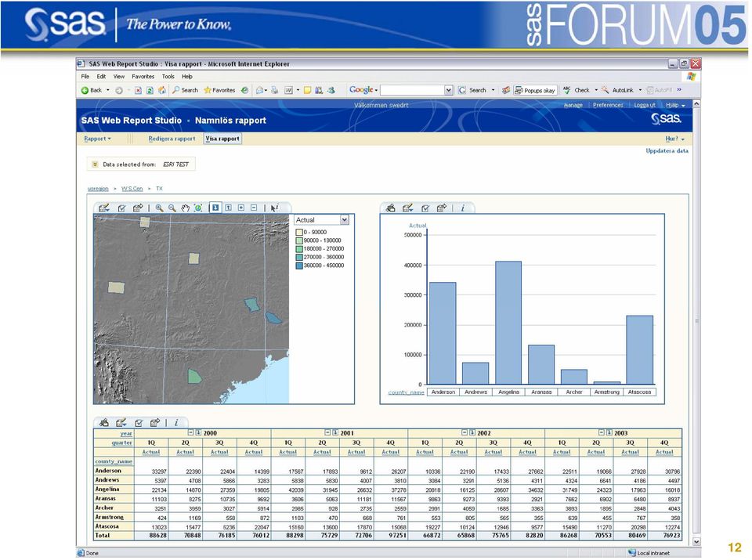Viewport: 752px width, 560px height.
Task: Open the Actual measure dropdown on map legend
Action: click(x=345, y=220)
